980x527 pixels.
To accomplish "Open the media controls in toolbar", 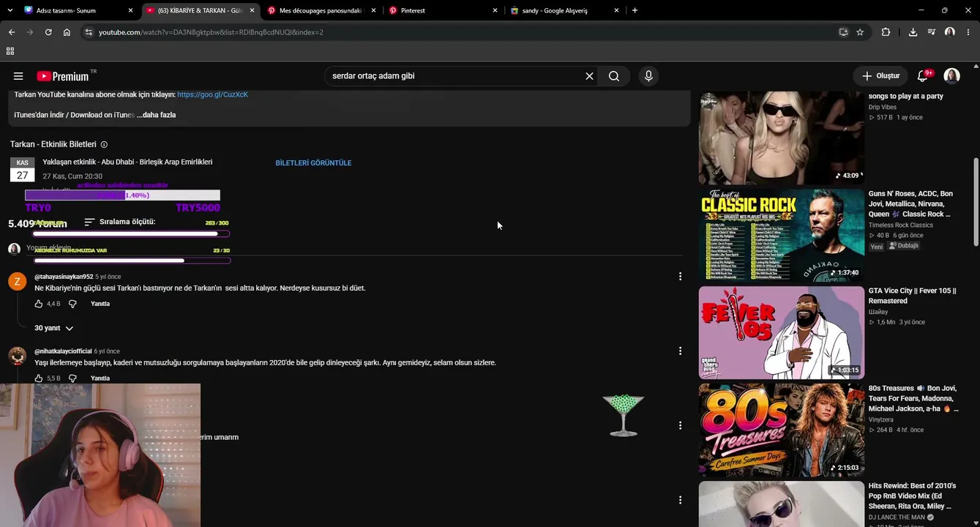I will (x=931, y=32).
